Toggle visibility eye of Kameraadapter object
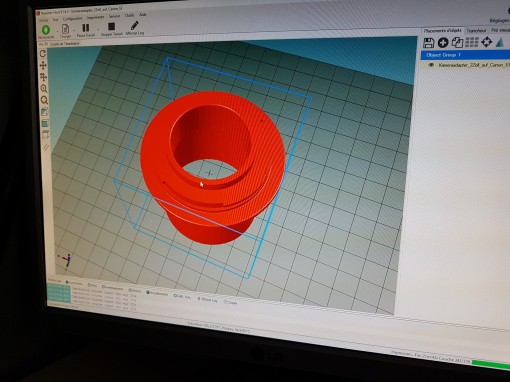Screen dimensions: 510x382 pyautogui.click(x=431, y=65)
